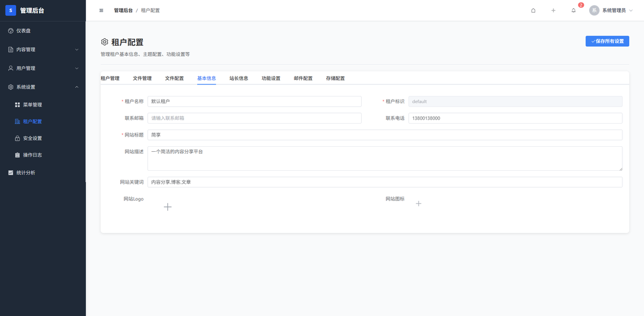
Task: Click 租户配置 breadcrumb text
Action: pyautogui.click(x=150, y=10)
